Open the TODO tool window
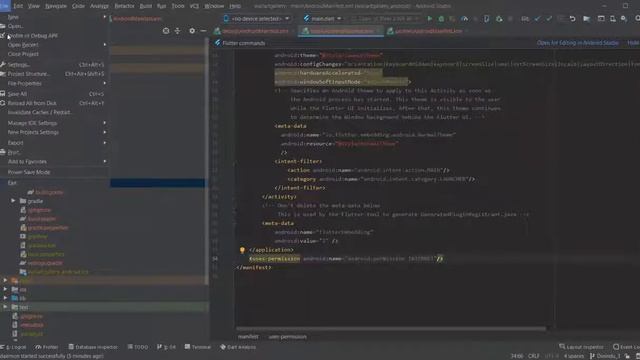Viewport: 640px width, 360px height. click(138, 347)
